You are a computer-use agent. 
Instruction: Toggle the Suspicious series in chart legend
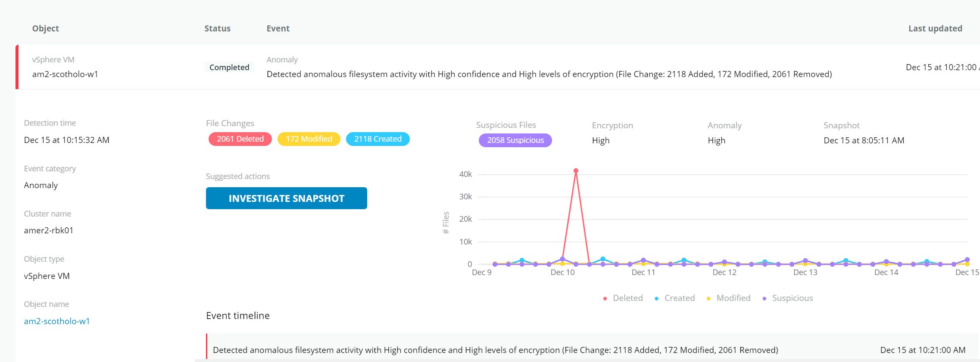787,298
